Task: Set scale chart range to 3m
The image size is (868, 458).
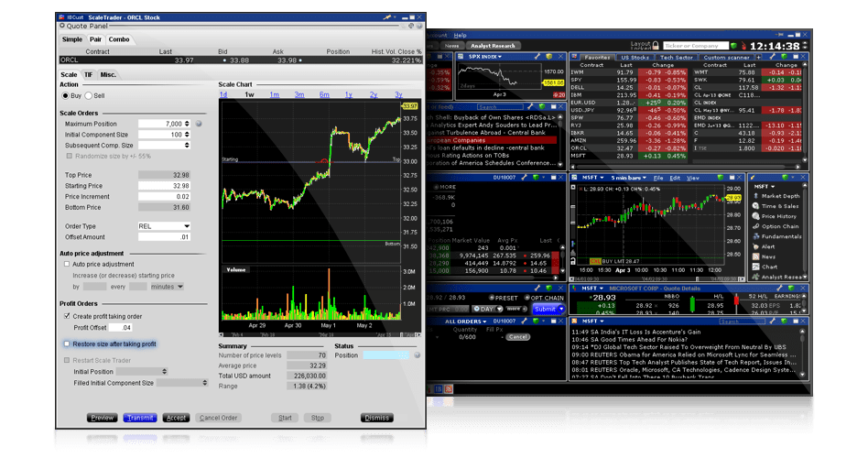Action: [x=299, y=95]
